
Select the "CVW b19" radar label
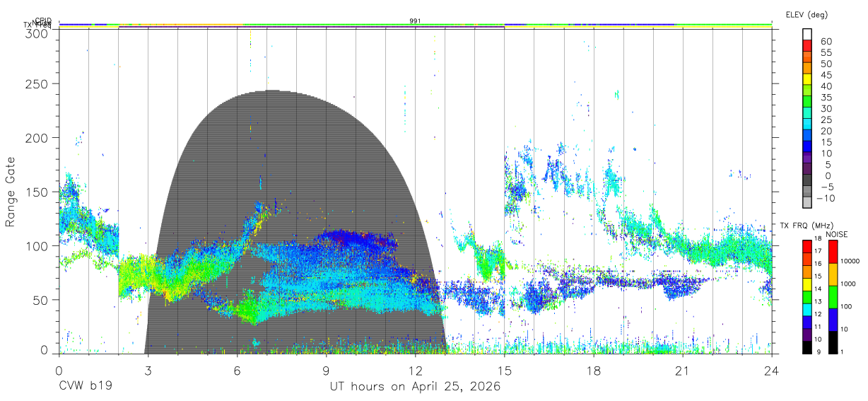85,387
